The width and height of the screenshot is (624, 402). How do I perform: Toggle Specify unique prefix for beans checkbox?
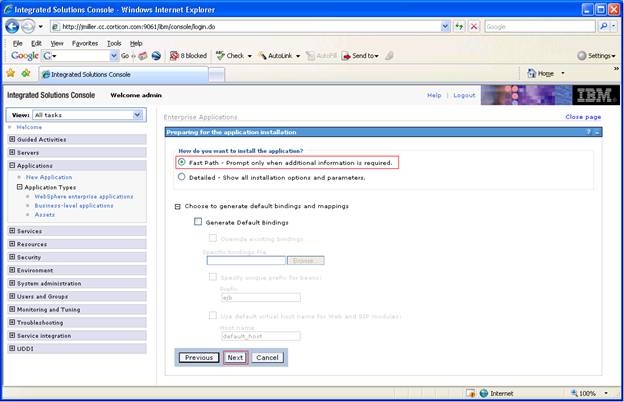click(x=213, y=277)
